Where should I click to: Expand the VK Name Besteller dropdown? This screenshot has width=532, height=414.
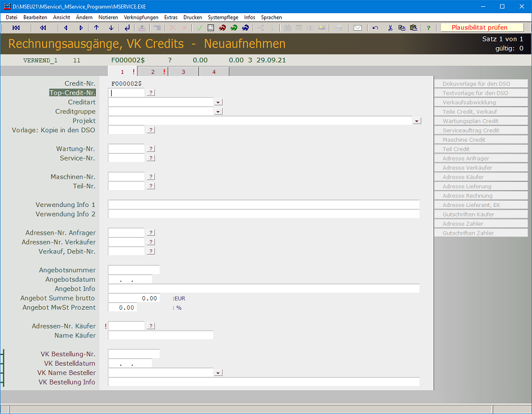pyautogui.click(x=218, y=373)
